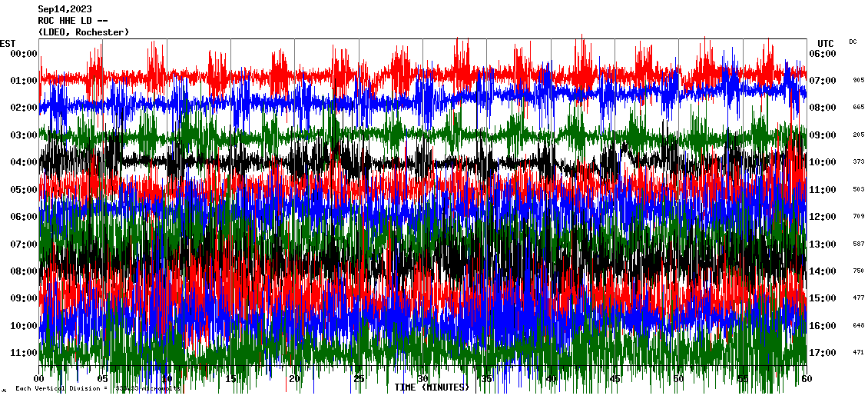868x399 pixels.
Task: Pick the 11:00 EST row label
Action: pos(23,353)
